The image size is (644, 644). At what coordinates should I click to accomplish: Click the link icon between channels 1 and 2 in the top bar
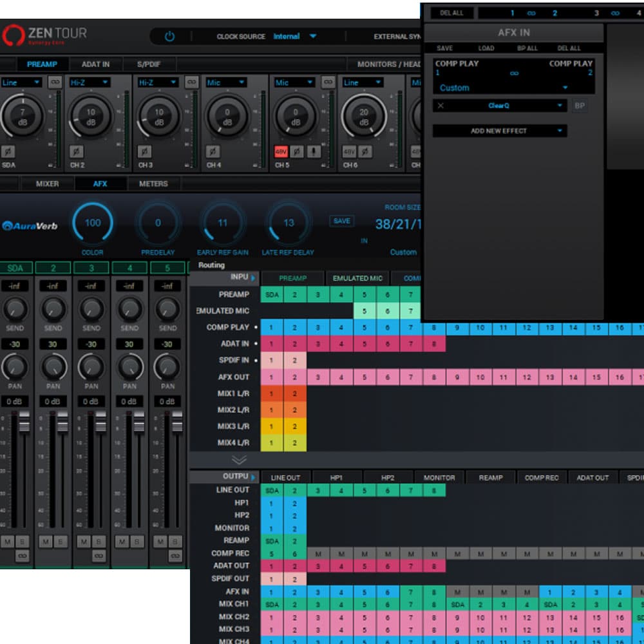(x=531, y=13)
